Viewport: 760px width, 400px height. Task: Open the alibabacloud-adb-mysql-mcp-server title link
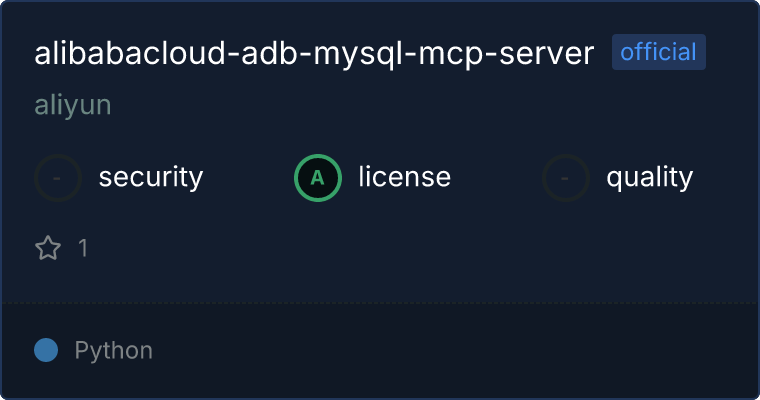(x=314, y=53)
